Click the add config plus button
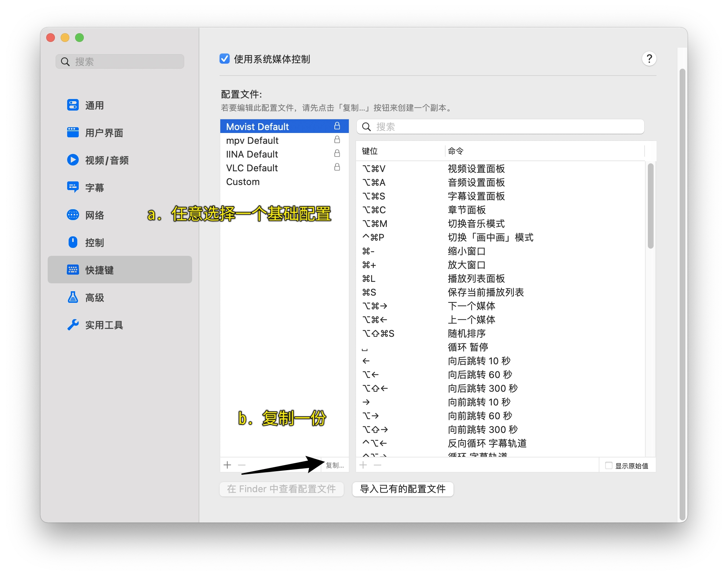 tap(227, 465)
